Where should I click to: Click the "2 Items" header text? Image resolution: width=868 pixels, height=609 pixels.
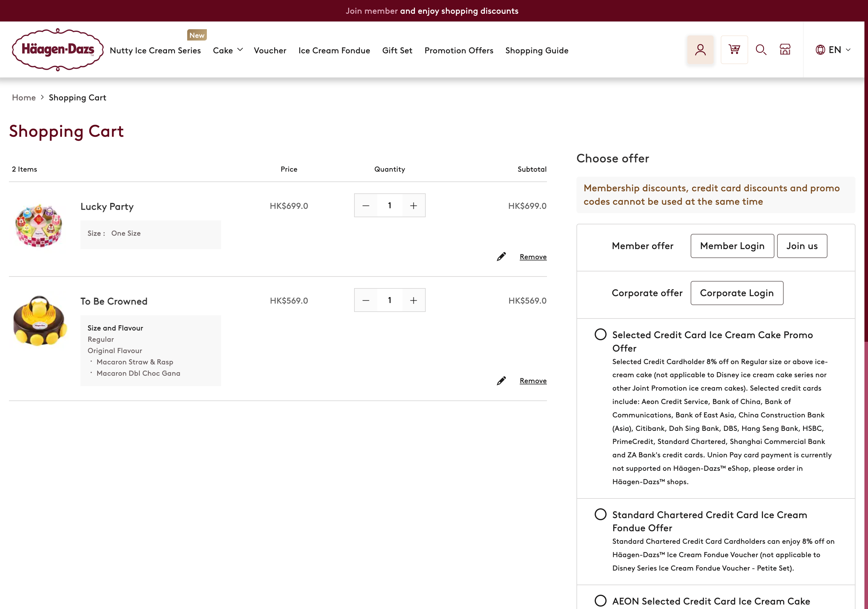click(24, 169)
